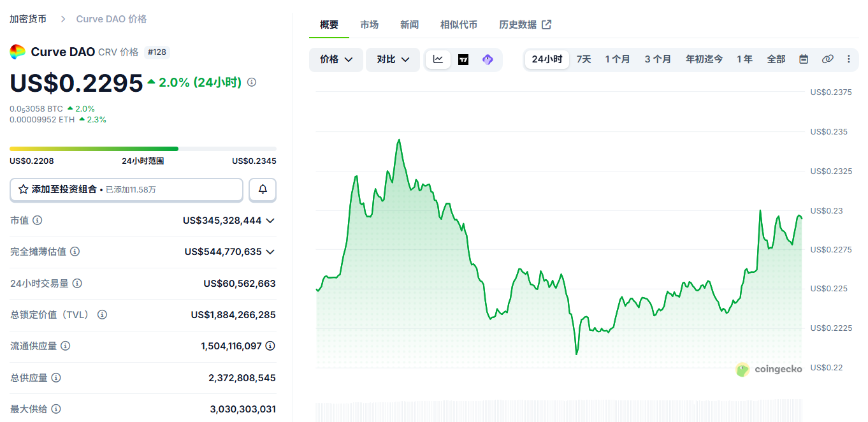The width and height of the screenshot is (868, 422).
Task: Click info icon beside 市值
Action: [x=38, y=220]
